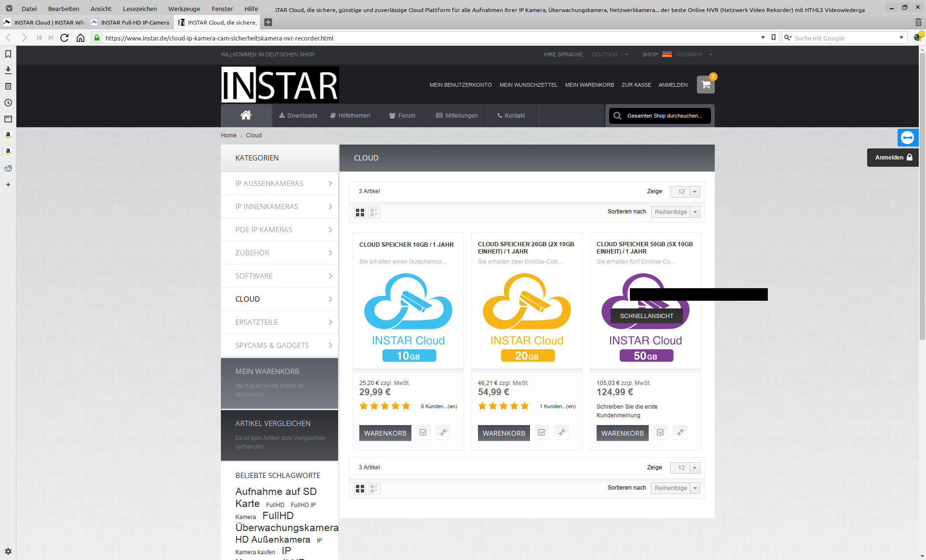Reload the page with browser refresh icon
Viewport: 926px width, 560px height.
pyautogui.click(x=64, y=38)
